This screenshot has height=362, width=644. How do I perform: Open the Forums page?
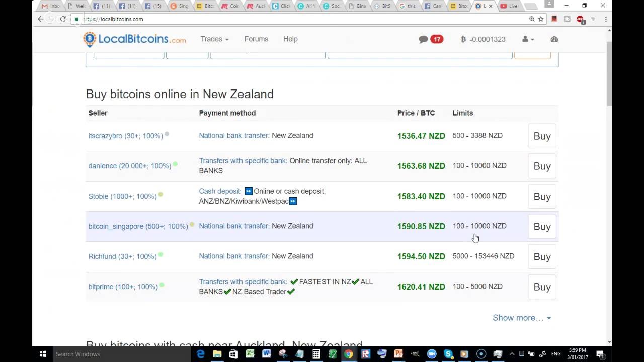click(256, 39)
